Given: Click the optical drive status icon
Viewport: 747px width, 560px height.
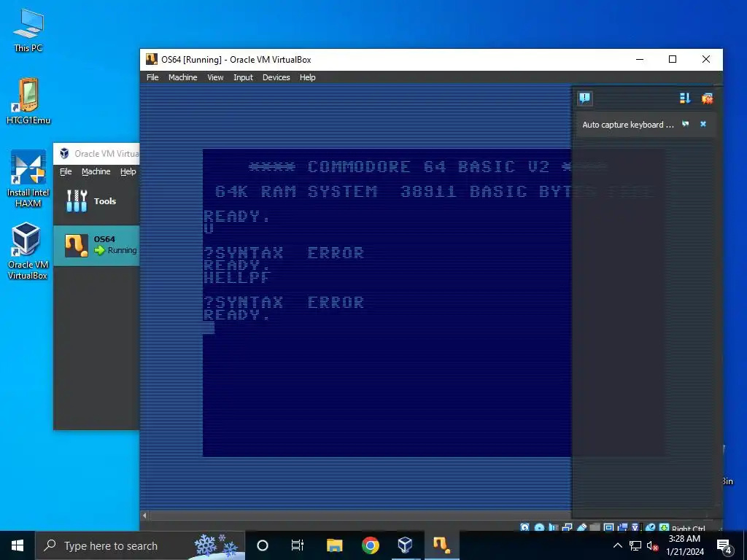Looking at the screenshot, I should [539, 528].
